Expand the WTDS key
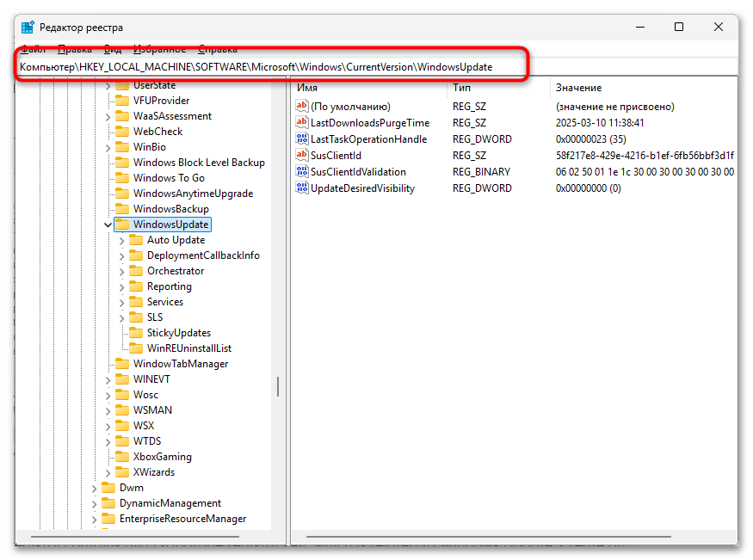 (x=108, y=442)
